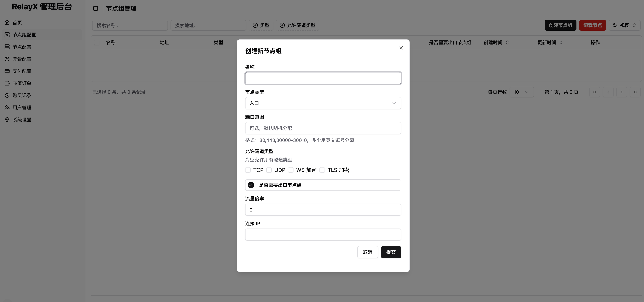Open the 节点类型 dropdown showing 入口
The height and width of the screenshot is (302, 644).
(x=323, y=103)
